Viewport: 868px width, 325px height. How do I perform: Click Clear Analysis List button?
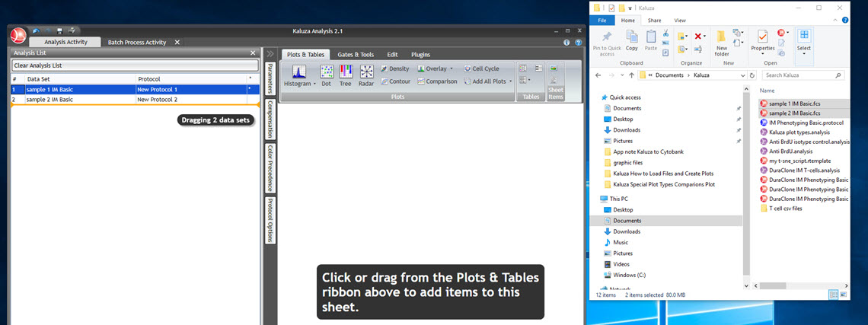click(x=135, y=65)
